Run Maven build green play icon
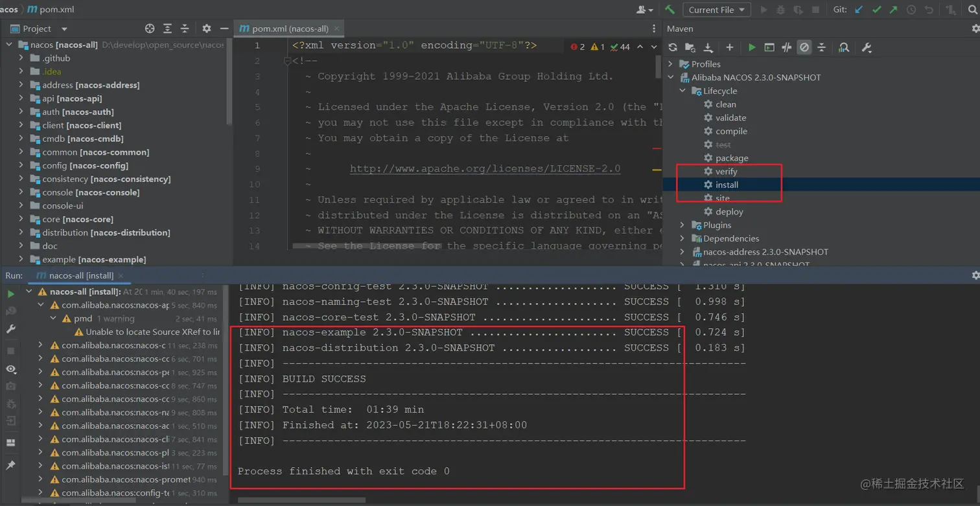Screen dimensions: 980x506 click(752, 47)
